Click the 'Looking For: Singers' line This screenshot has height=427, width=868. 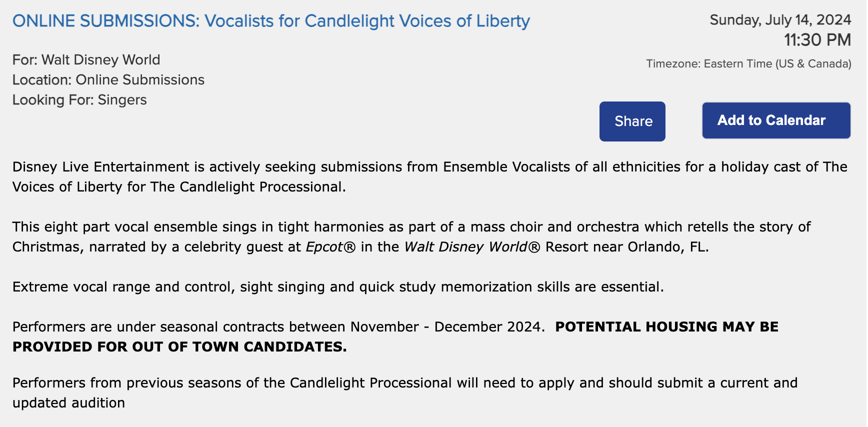coord(79,100)
